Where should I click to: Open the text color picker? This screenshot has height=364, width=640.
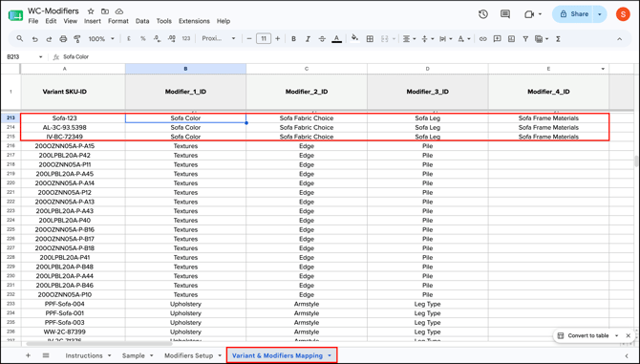[336, 39]
